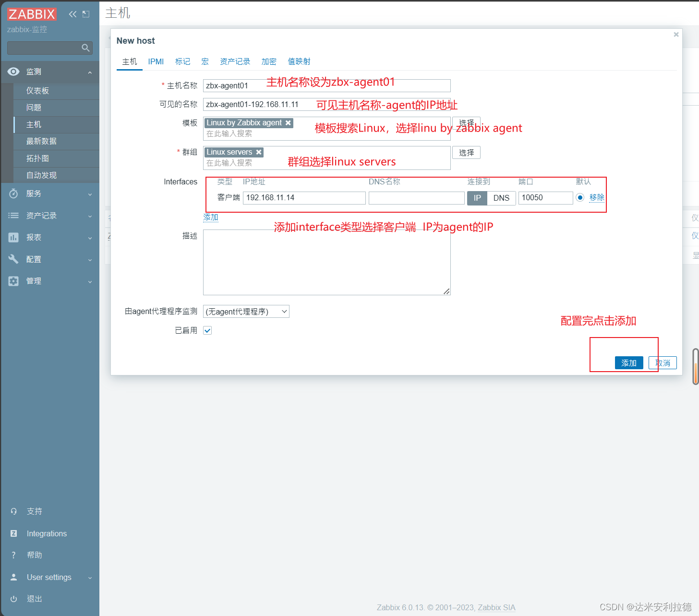Click the template search field 在此输入搜索
Viewport: 699px width, 616px height.
[x=327, y=134]
